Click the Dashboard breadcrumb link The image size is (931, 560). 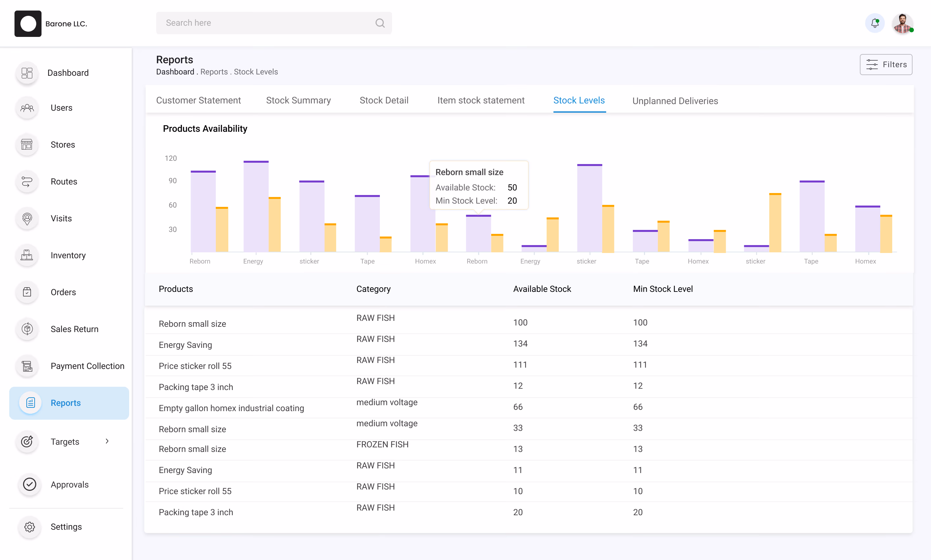(175, 72)
